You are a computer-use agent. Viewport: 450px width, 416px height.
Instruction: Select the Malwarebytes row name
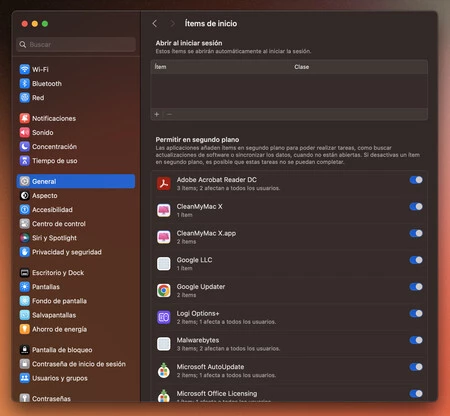pyautogui.click(x=198, y=340)
